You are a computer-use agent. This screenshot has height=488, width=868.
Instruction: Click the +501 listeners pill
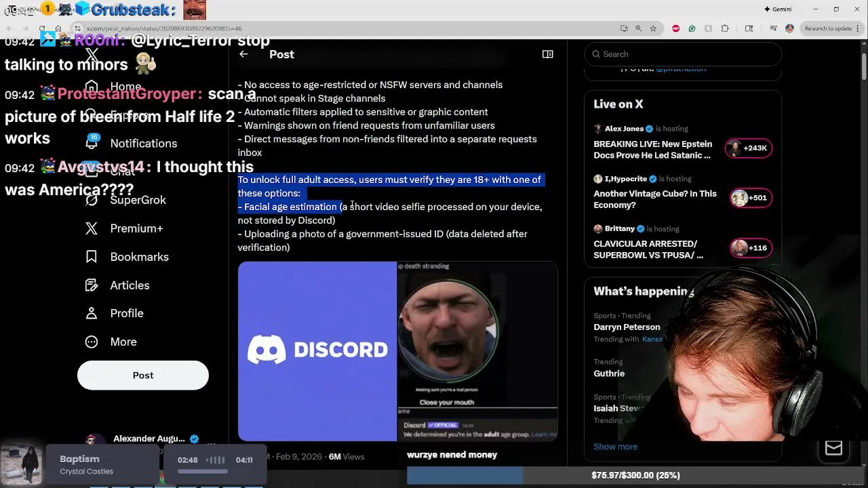click(751, 198)
